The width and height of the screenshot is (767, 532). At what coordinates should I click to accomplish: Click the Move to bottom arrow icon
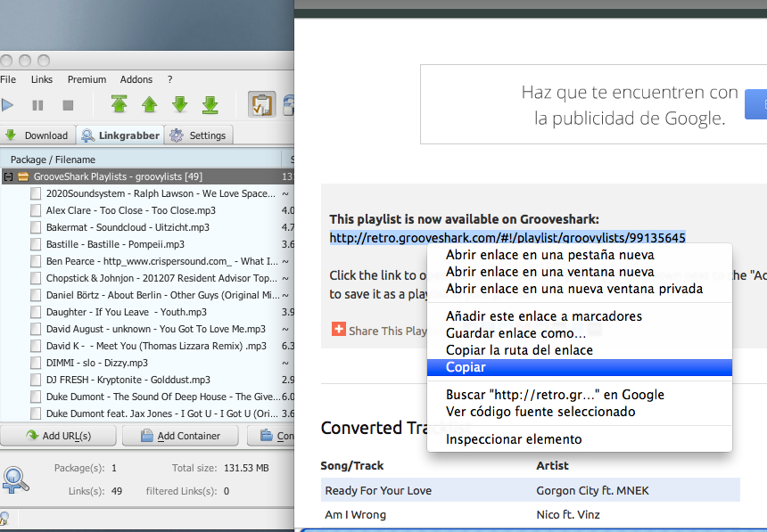[210, 105]
